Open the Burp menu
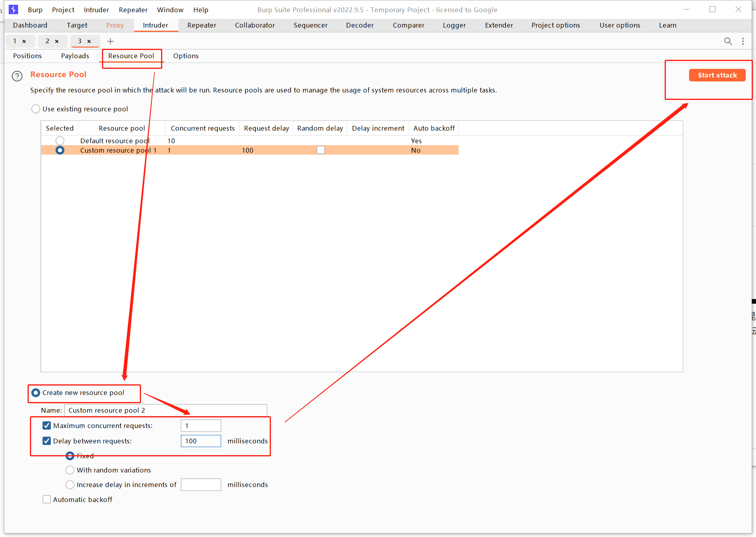Image resolution: width=756 pixels, height=537 pixels. (x=35, y=10)
